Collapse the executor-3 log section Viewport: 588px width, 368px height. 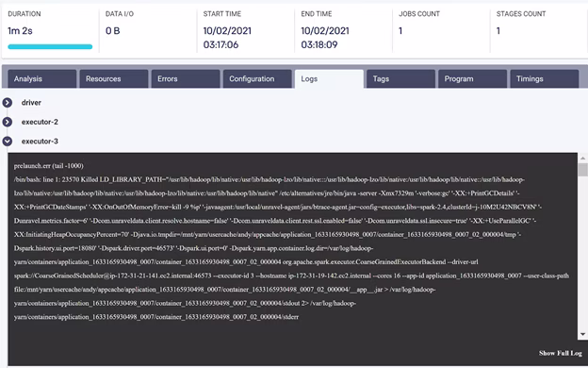(8, 142)
